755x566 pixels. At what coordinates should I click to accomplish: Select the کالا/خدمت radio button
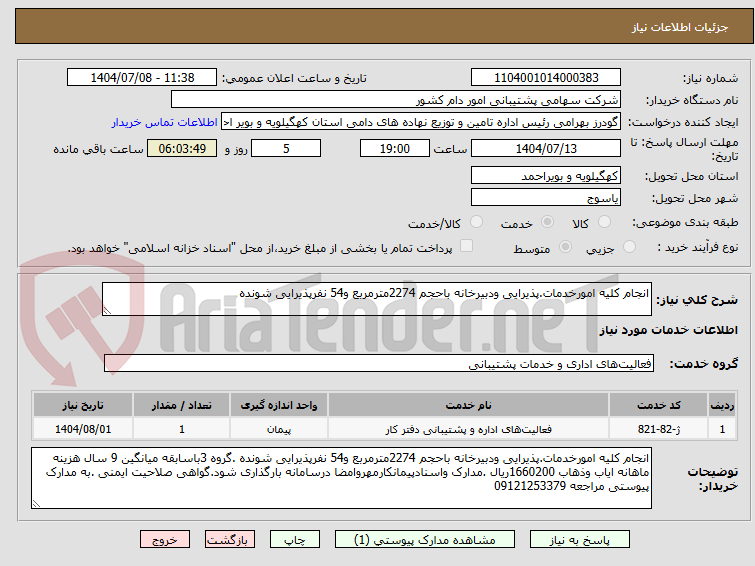coord(476,222)
